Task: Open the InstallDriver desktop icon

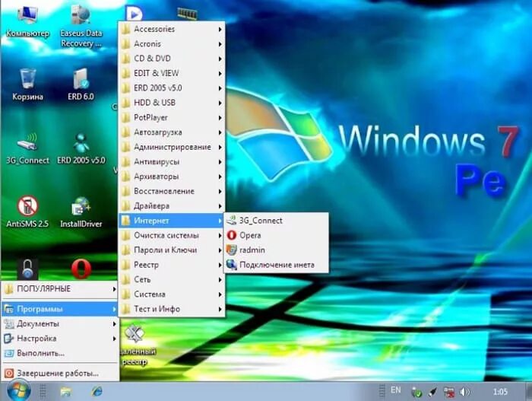Action: 81,212
